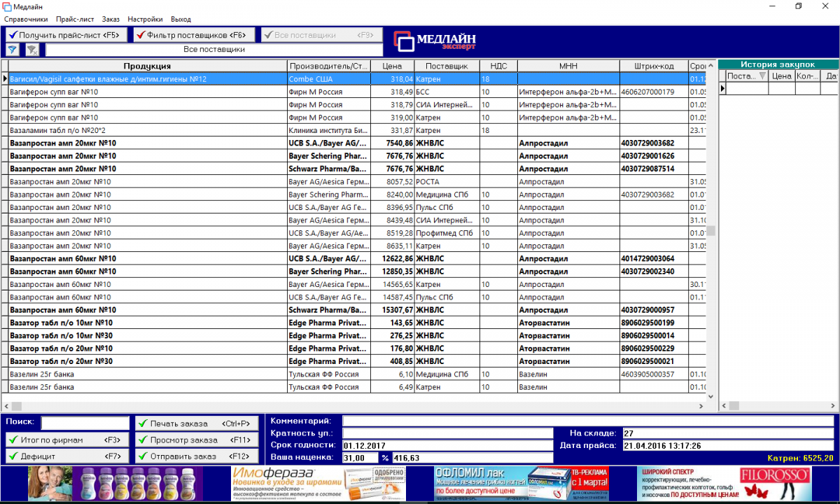
Task: Click the grey clear-filter funnel icon
Action: [x=31, y=50]
